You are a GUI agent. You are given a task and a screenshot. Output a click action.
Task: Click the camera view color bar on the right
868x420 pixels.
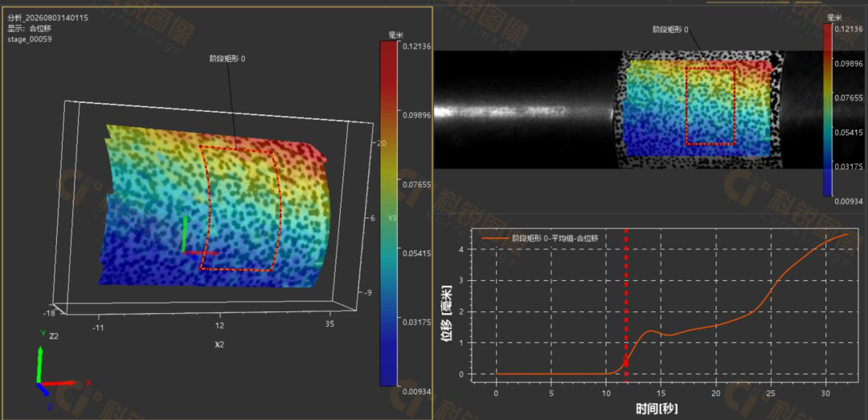click(x=828, y=109)
